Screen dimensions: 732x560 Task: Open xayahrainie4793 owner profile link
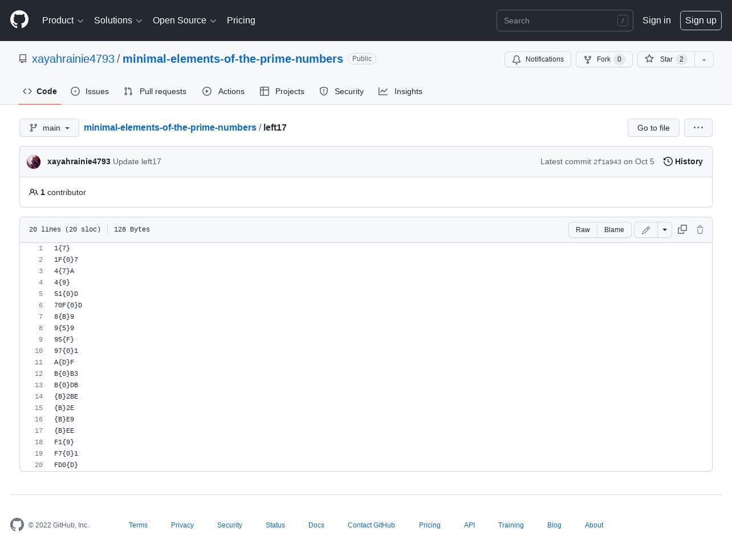73,59
